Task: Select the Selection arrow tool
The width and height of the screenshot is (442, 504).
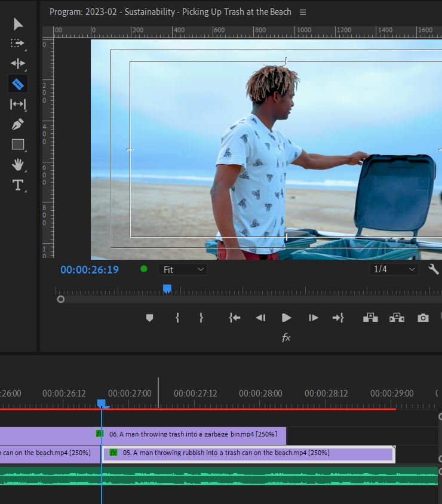Action: pyautogui.click(x=18, y=24)
